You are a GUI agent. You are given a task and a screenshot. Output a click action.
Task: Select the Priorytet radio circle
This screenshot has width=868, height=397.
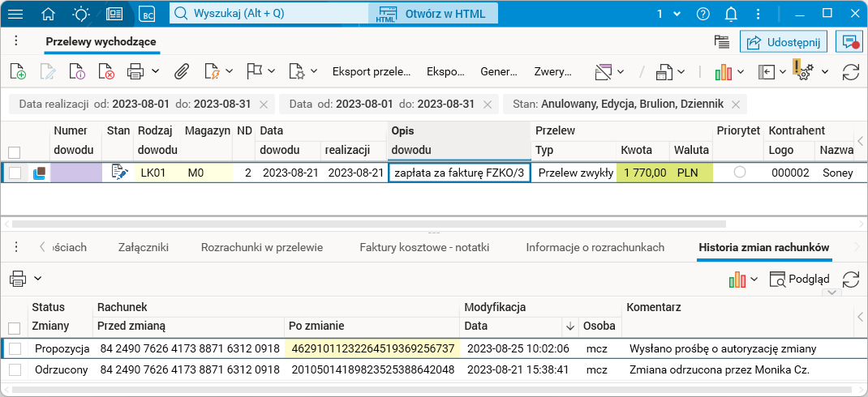click(739, 173)
